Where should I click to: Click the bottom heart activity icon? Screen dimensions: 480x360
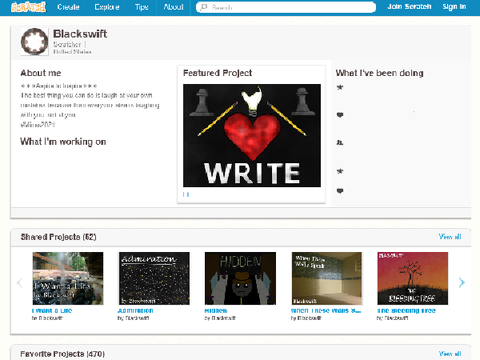point(340,191)
